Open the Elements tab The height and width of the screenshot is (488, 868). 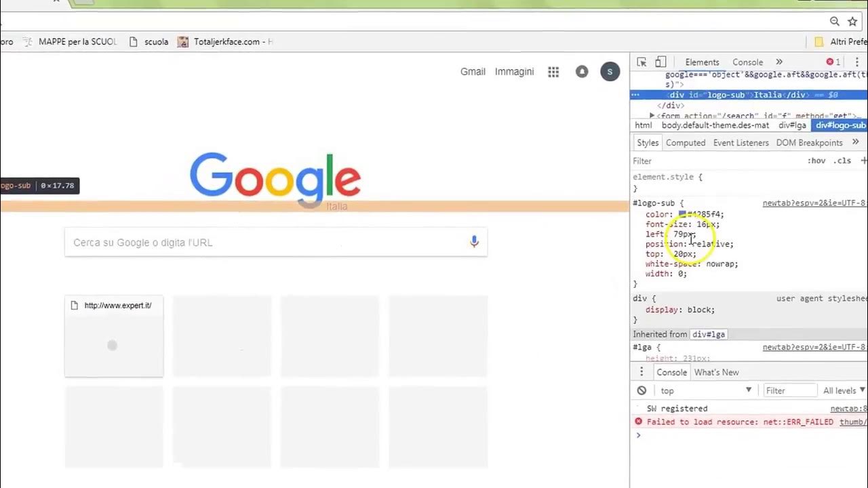pyautogui.click(x=702, y=62)
